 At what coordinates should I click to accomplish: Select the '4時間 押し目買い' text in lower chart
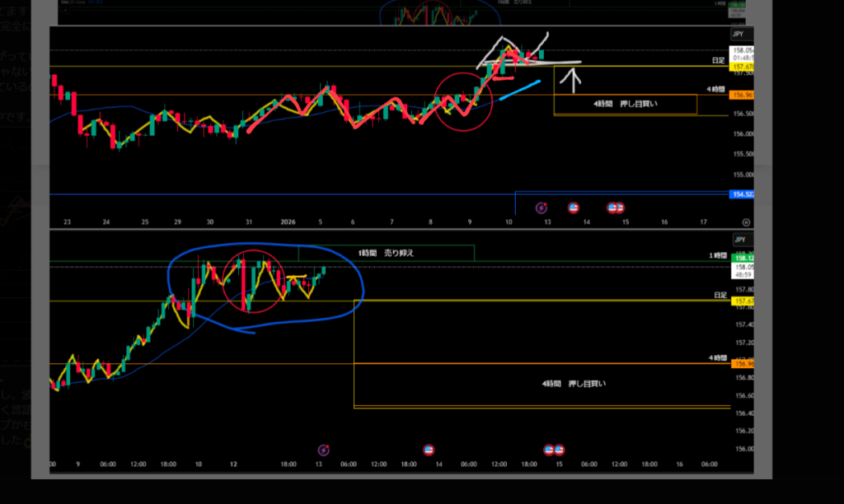pos(573,384)
